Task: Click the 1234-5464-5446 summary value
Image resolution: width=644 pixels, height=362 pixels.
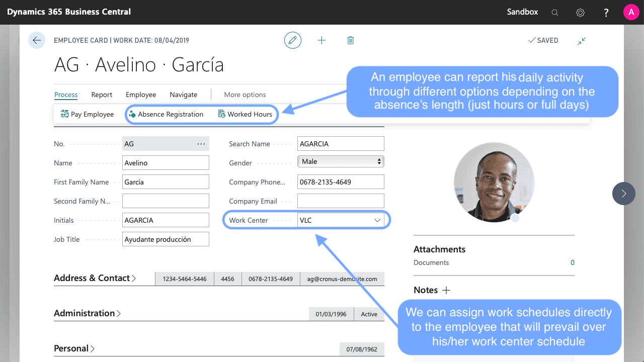Action: [x=185, y=279]
